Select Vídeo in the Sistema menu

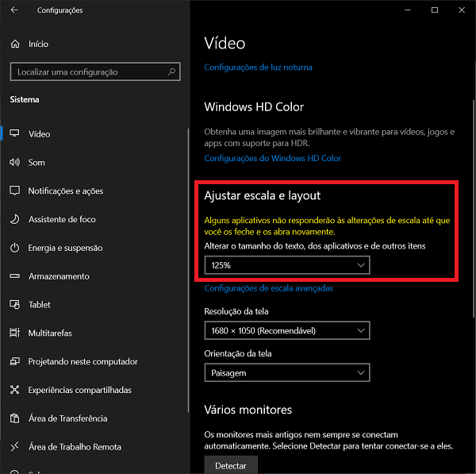click(x=39, y=134)
